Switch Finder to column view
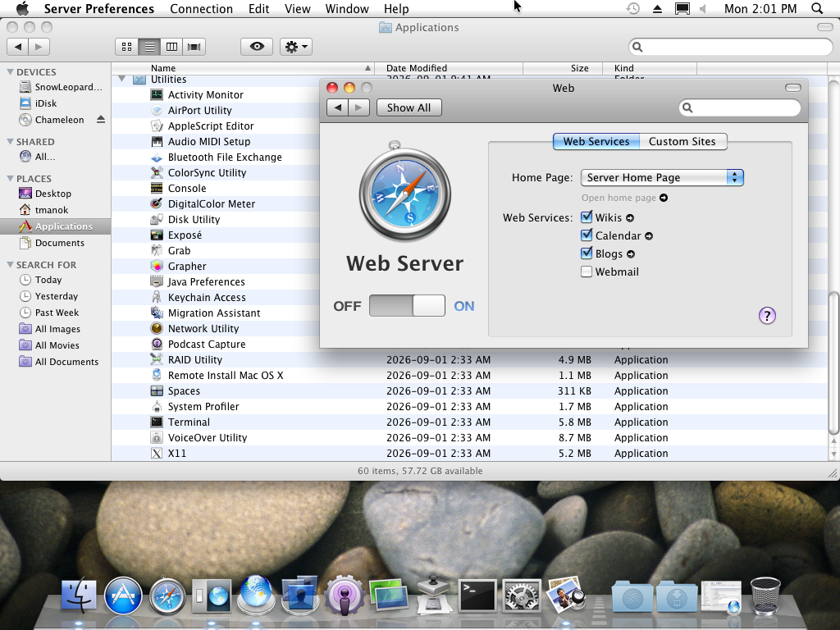This screenshot has height=630, width=840. tap(171, 47)
